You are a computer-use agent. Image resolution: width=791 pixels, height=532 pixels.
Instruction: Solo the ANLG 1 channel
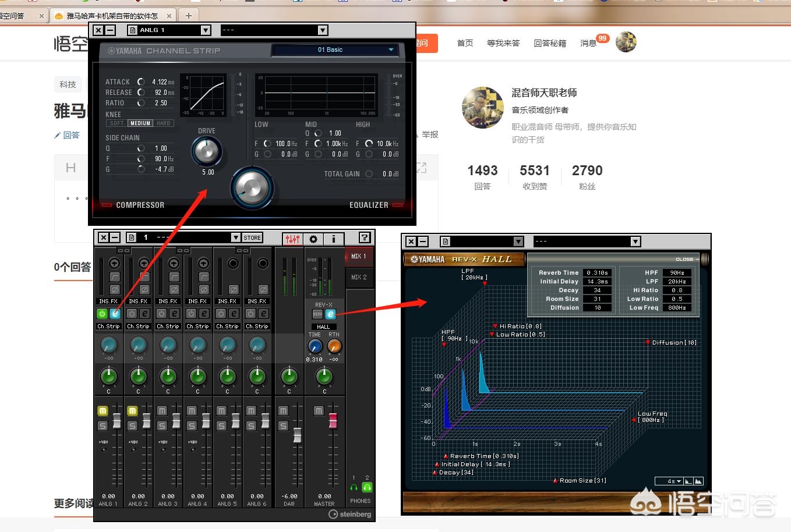point(103,426)
